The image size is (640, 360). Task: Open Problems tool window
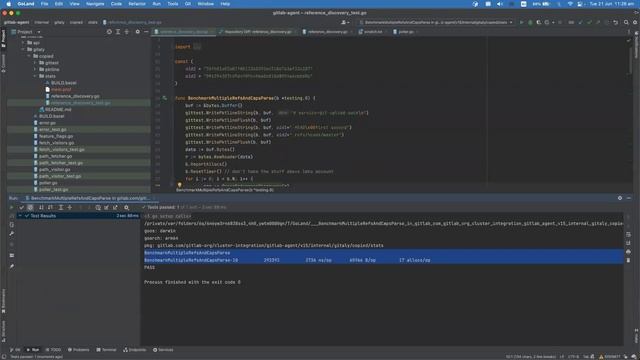coord(79,350)
